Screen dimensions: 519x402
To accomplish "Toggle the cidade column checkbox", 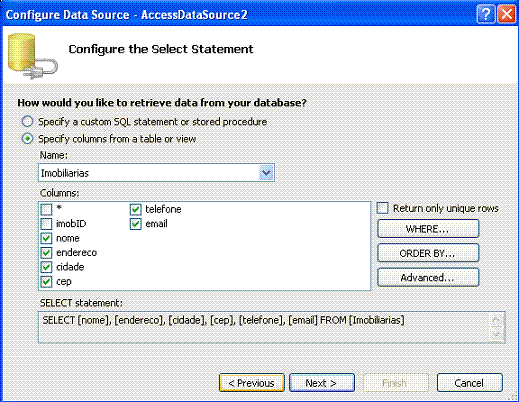I will 46,267.
